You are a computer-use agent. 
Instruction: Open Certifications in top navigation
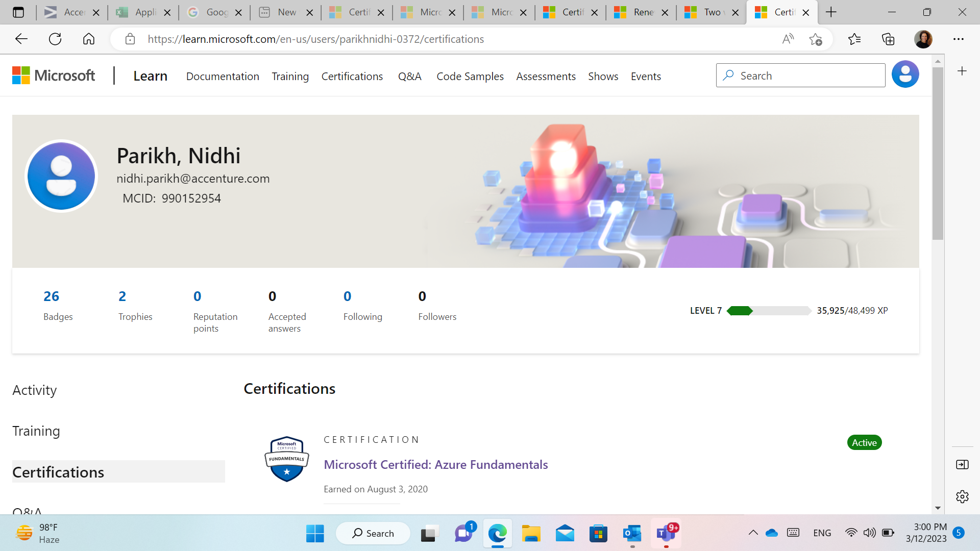point(352,76)
